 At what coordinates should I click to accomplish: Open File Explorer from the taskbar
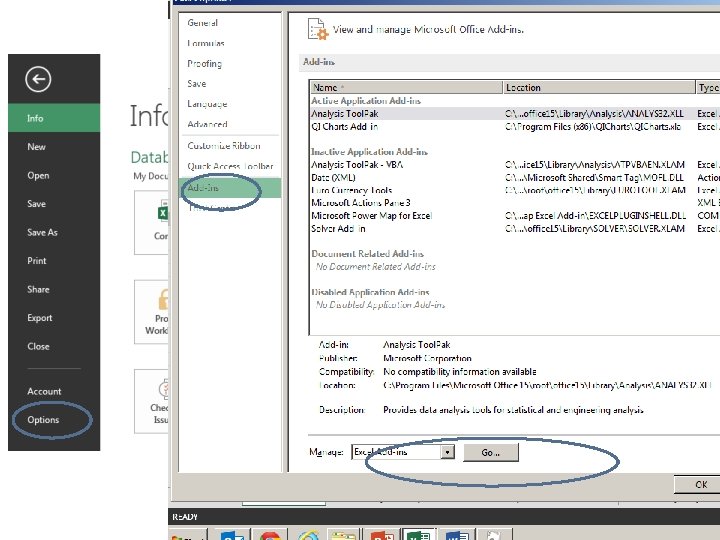[x=344, y=534]
